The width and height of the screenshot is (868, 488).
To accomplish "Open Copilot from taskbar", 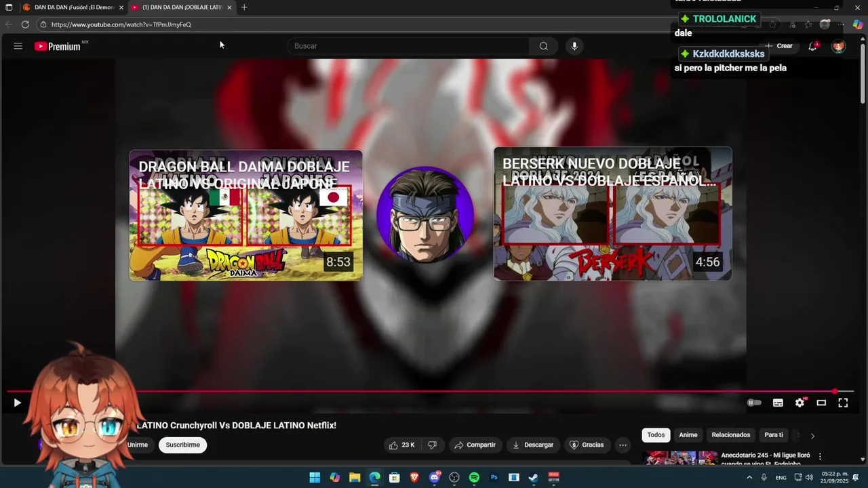I will 335,478.
